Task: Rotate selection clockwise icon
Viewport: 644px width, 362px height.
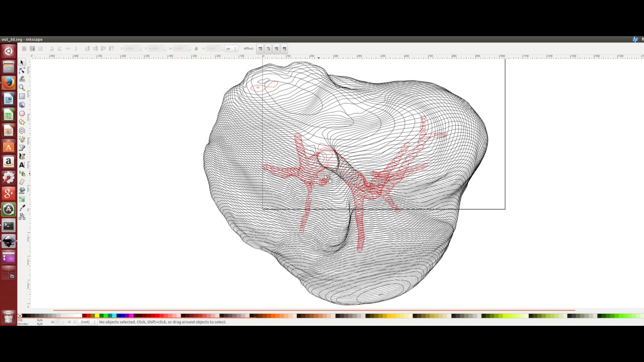Action: point(59,49)
